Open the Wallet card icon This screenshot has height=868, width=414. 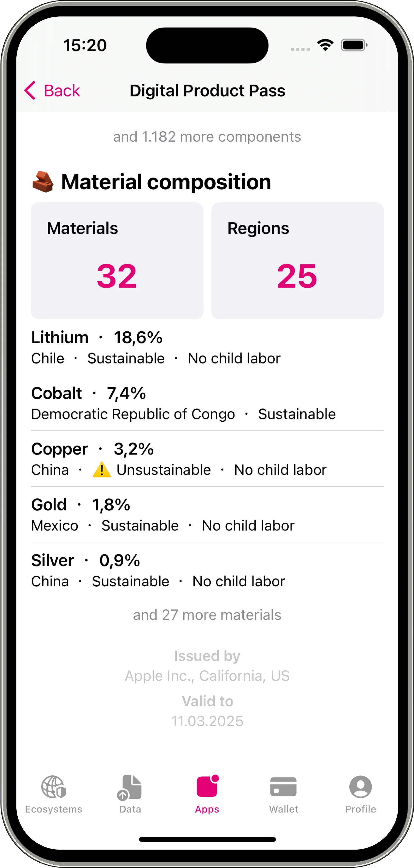coord(283,787)
